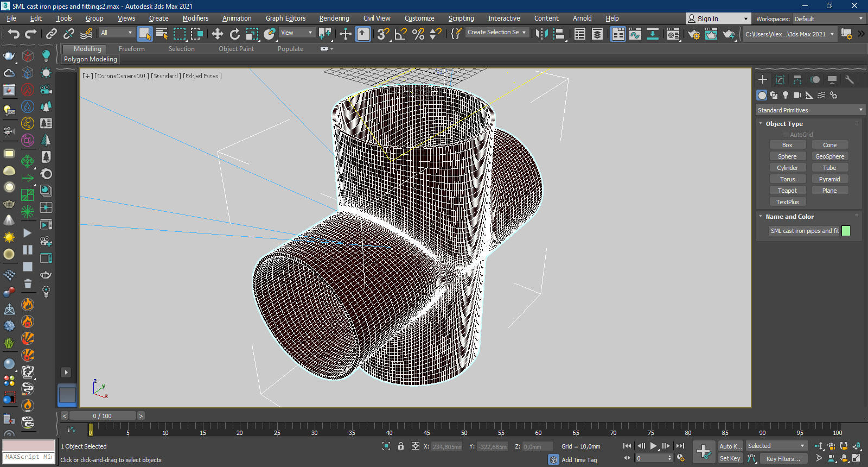The height and width of the screenshot is (467, 868).
Task: Toggle the Auto Key button
Action: click(730, 446)
